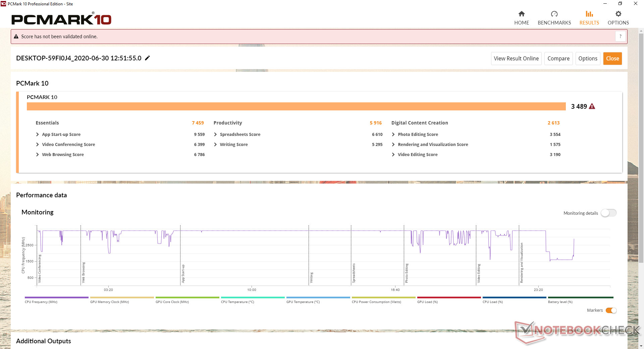The width and height of the screenshot is (644, 349).
Task: Click the Additional Outputs heading
Action: 44,341
